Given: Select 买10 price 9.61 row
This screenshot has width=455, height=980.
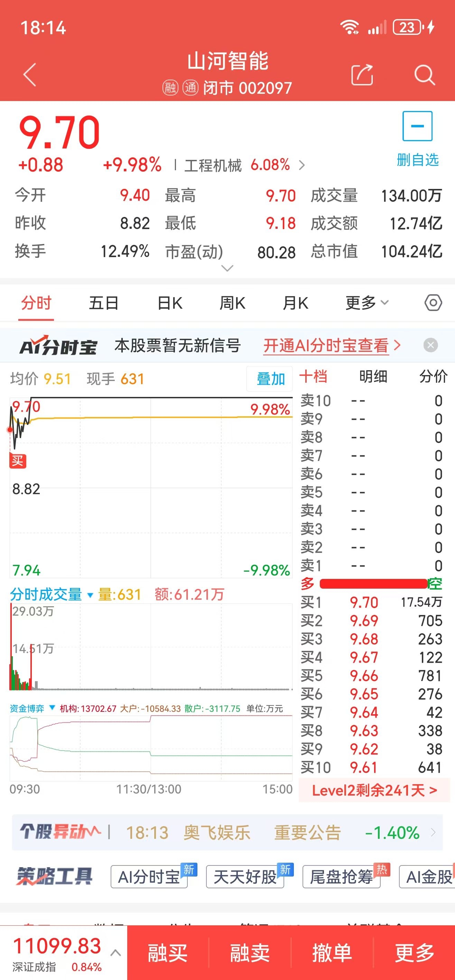Looking at the screenshot, I should pos(372,767).
